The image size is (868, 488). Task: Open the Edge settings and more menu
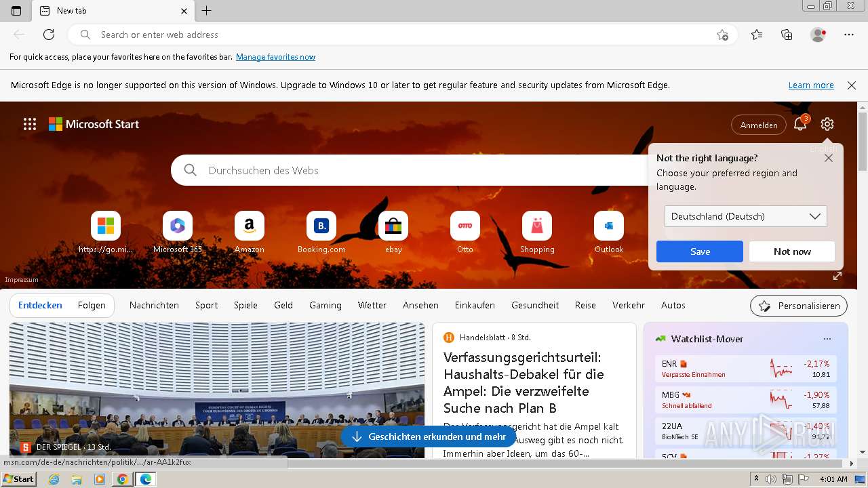[x=849, y=35]
